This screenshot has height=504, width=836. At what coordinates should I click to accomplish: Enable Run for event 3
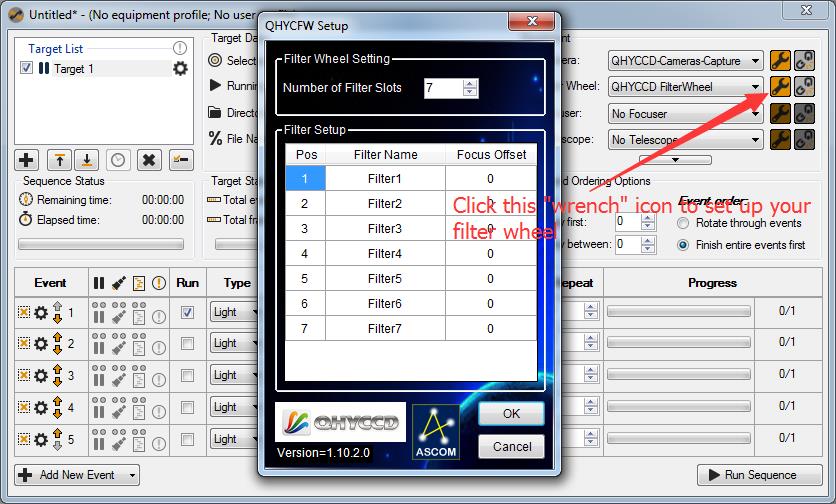point(187,375)
